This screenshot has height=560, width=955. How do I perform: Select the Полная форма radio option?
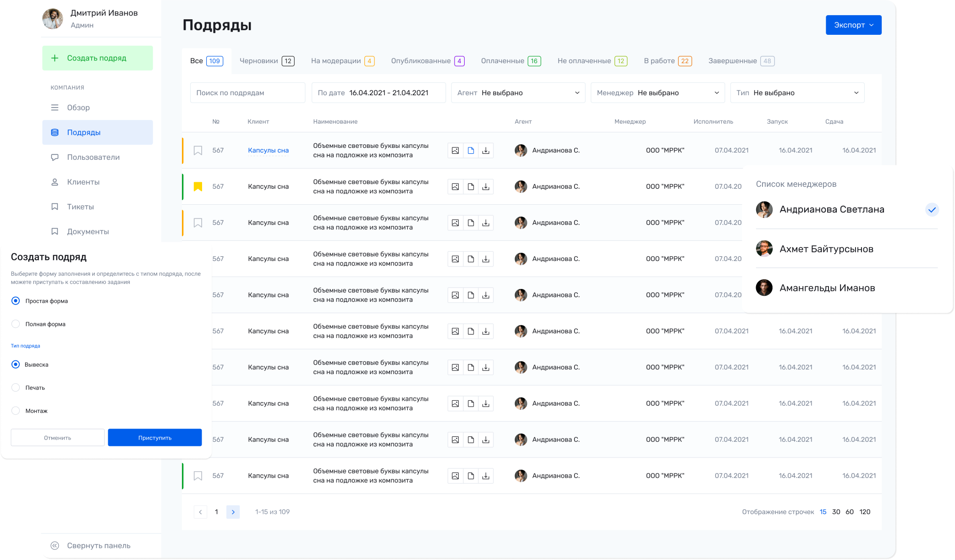[16, 324]
